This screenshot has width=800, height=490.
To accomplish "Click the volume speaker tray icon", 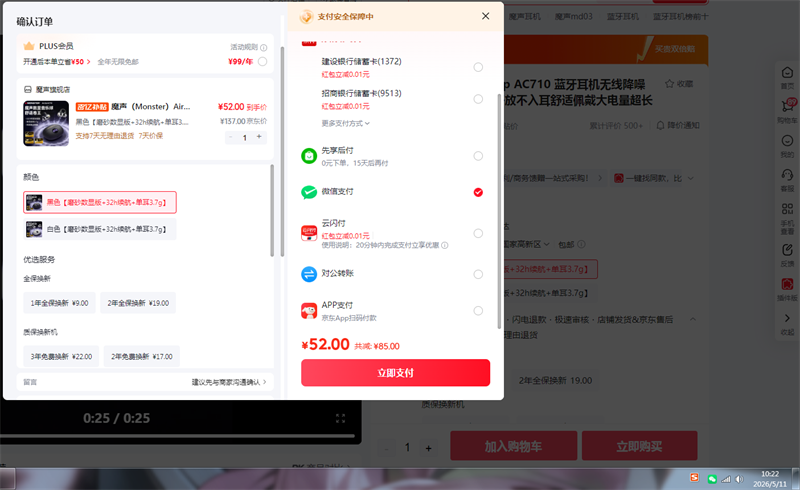I will [x=739, y=479].
